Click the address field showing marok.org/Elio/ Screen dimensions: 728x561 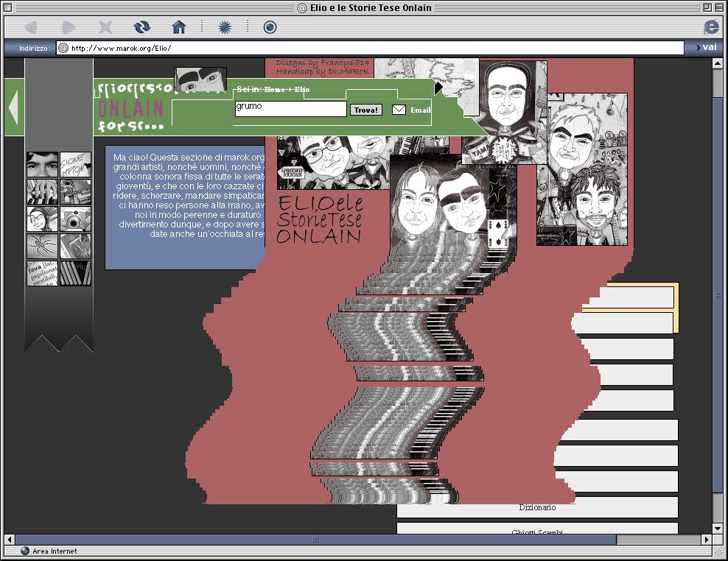(x=370, y=48)
